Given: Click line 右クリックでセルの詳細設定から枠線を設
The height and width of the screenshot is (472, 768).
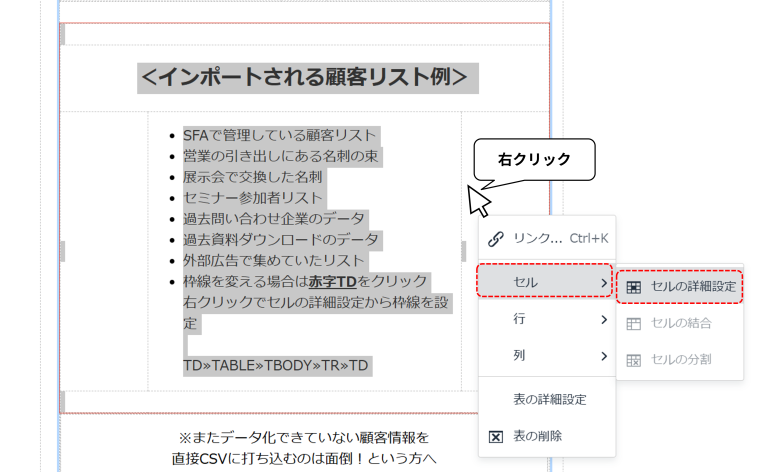Looking at the screenshot, I should (316, 302).
